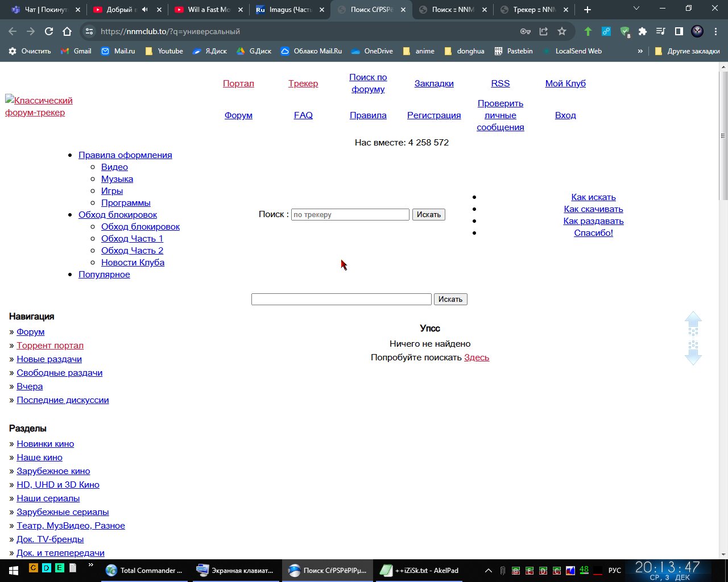The image size is (728, 582).
Task: Open the Новинки кино section link
Action: 45,444
